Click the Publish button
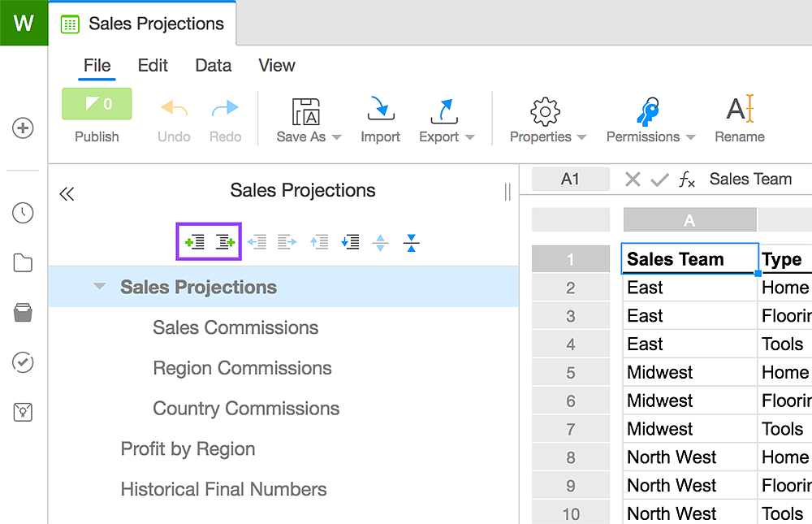The image size is (812, 524). (x=97, y=105)
